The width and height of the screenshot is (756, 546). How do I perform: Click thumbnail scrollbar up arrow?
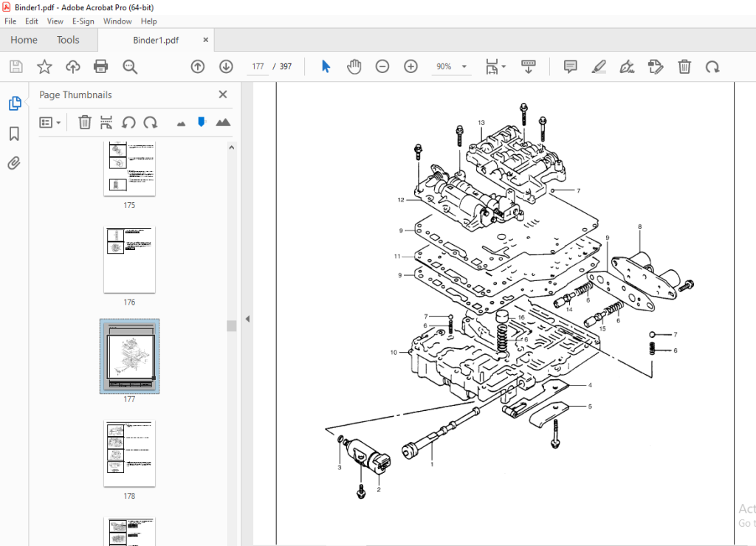[x=231, y=148]
